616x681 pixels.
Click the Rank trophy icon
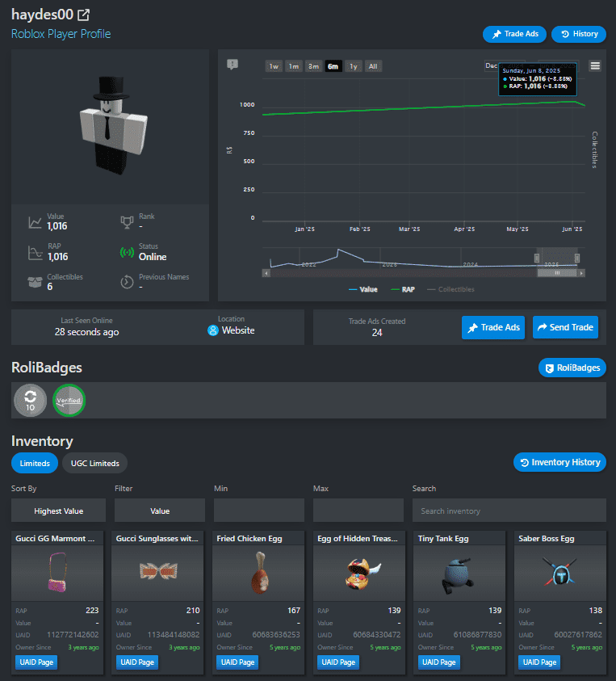pos(127,222)
